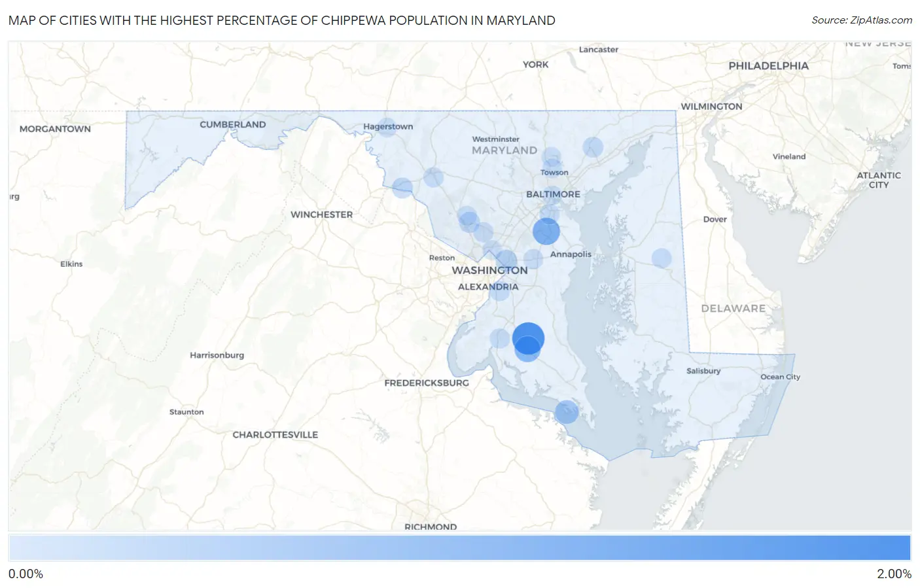The width and height of the screenshot is (920, 588).
Task: Click the Towson map label
Action: point(554,173)
